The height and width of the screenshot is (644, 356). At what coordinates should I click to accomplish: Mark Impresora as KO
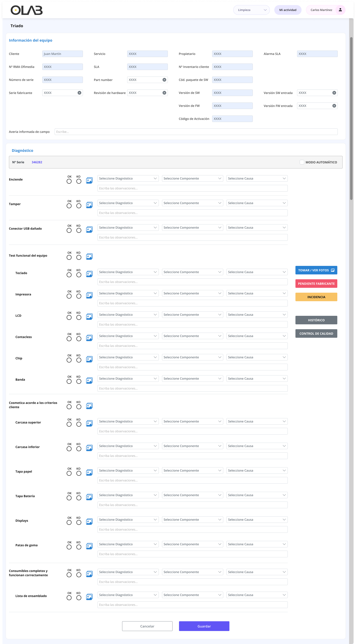79,296
